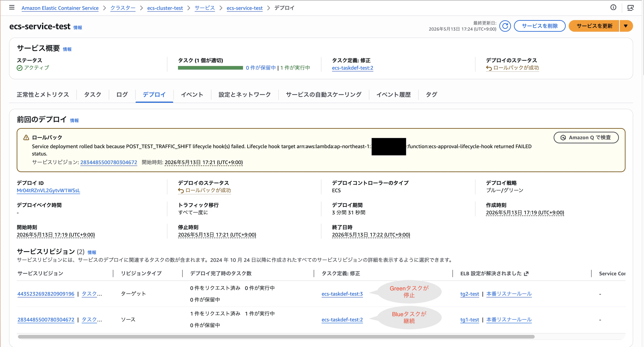The height and width of the screenshot is (347, 644).
Task: Click the 開始時刻 timestamp below デプロイベイク時間
Action: pos(56,235)
